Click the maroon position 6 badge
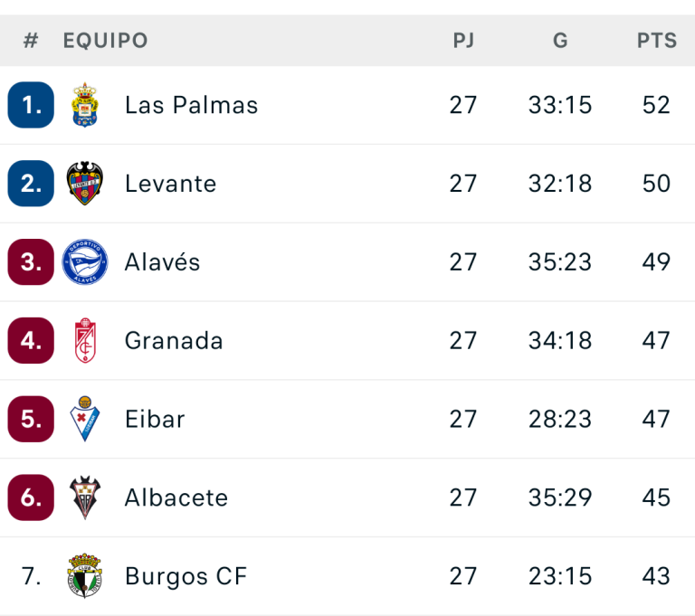This screenshot has height=616, width=695. pos(32,498)
